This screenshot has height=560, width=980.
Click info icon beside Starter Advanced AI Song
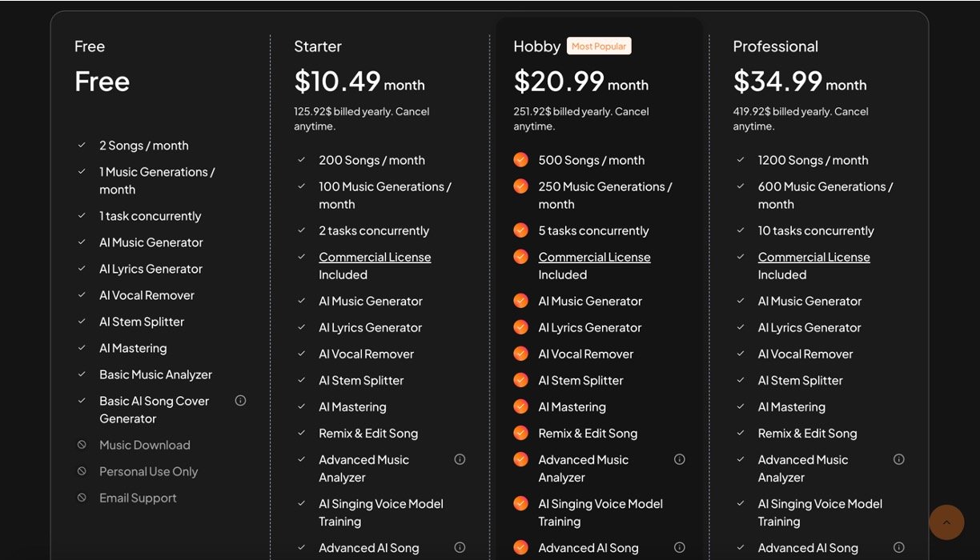click(460, 548)
